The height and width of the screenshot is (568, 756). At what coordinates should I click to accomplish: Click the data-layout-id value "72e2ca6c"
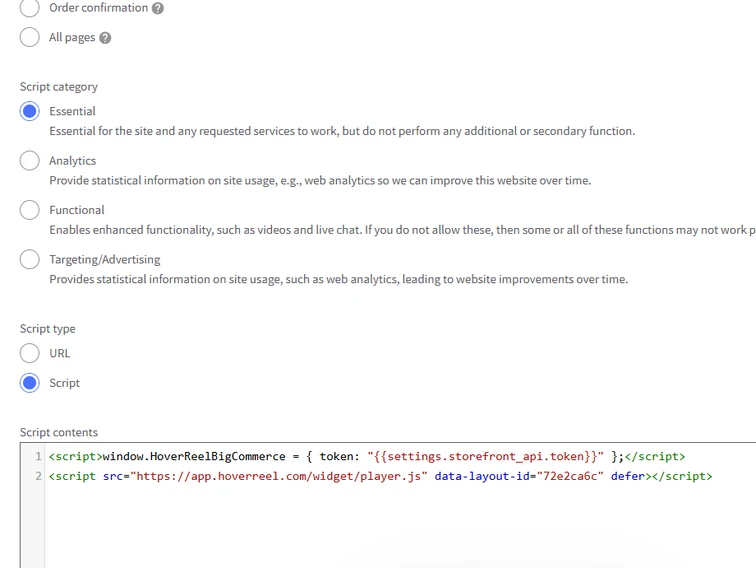[x=570, y=476]
